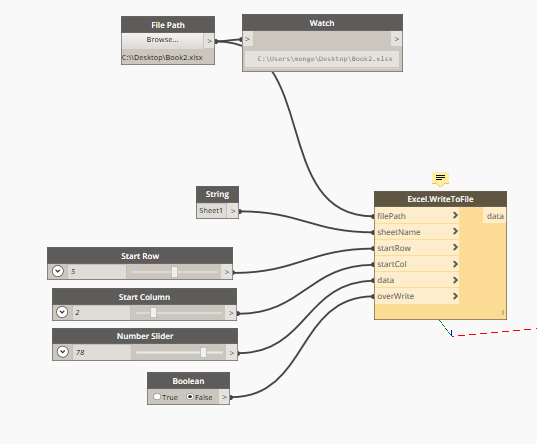Select the File Path node title
Screen dimensions: 537x444
pyautogui.click(x=168, y=25)
